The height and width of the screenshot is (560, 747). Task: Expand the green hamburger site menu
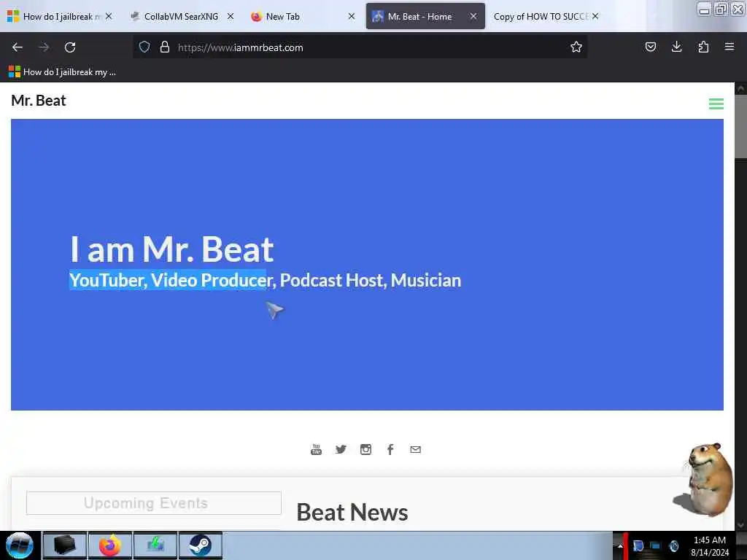point(716,104)
